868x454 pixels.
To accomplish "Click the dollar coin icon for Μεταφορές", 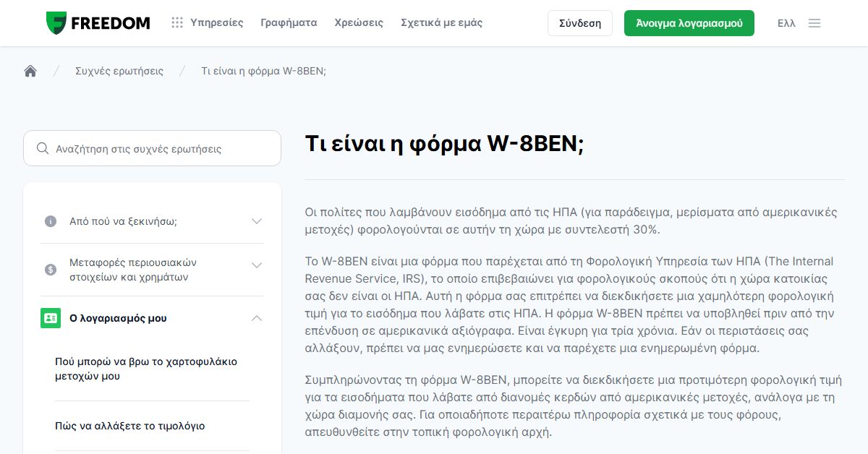I will point(51,270).
